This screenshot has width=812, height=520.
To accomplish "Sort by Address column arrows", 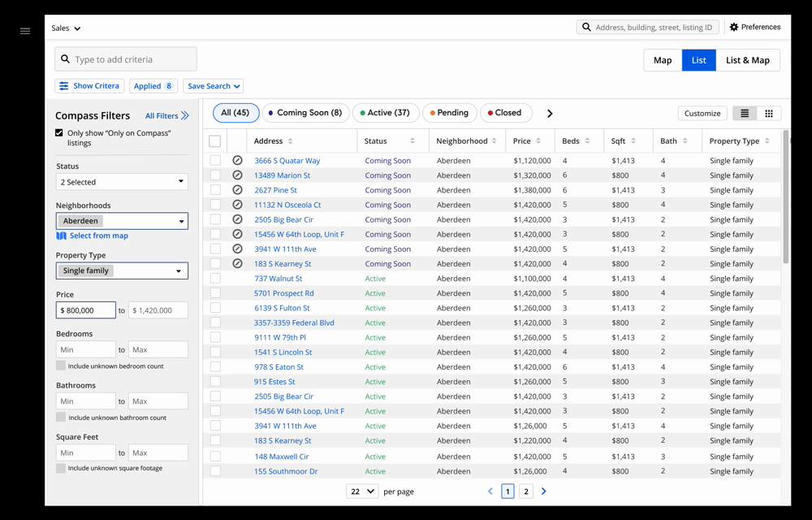I will 290,141.
